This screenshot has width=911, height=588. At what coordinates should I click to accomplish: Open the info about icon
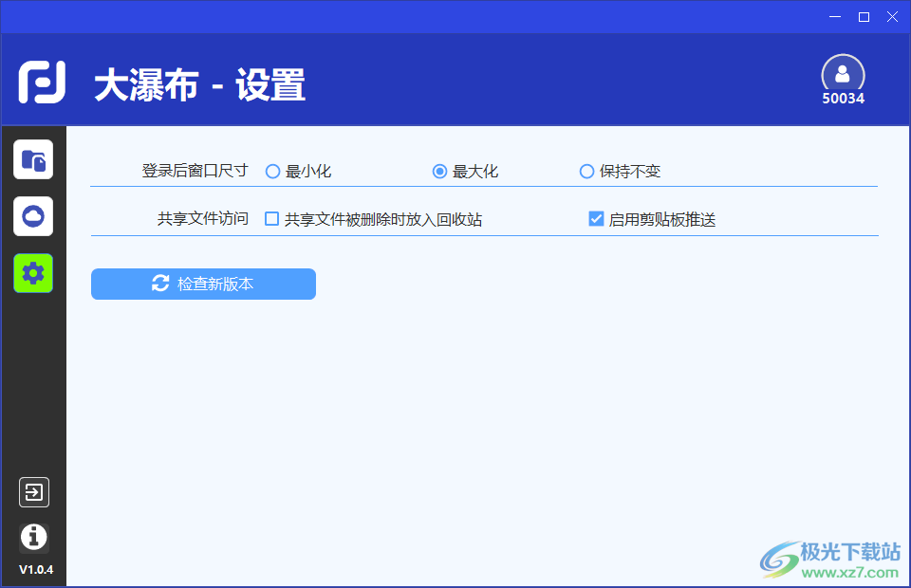point(33,537)
